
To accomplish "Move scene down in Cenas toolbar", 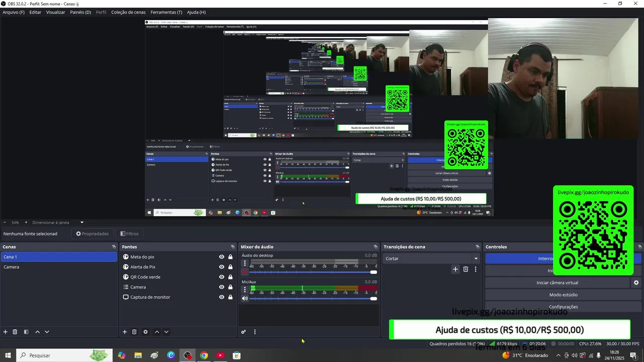I will (47, 332).
